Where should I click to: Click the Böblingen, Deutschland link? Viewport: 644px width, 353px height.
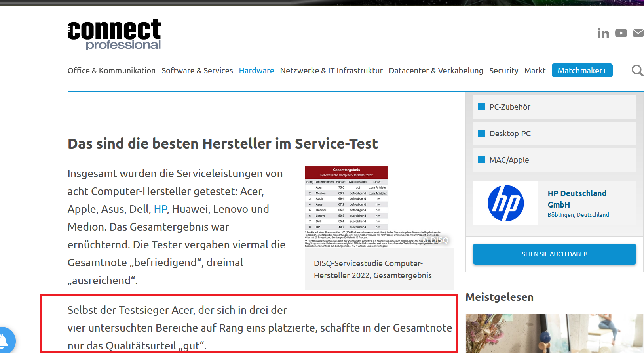578,215
